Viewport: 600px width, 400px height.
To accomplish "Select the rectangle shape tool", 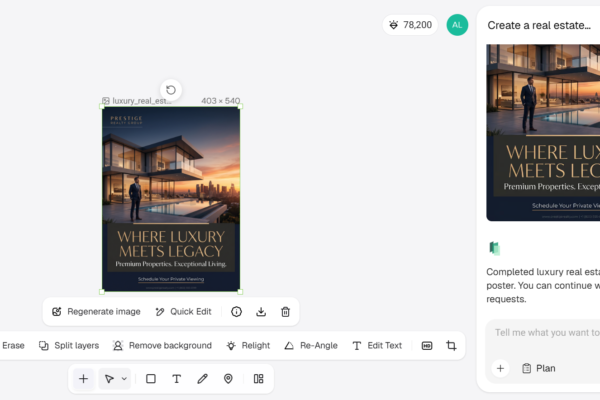I will point(151,379).
